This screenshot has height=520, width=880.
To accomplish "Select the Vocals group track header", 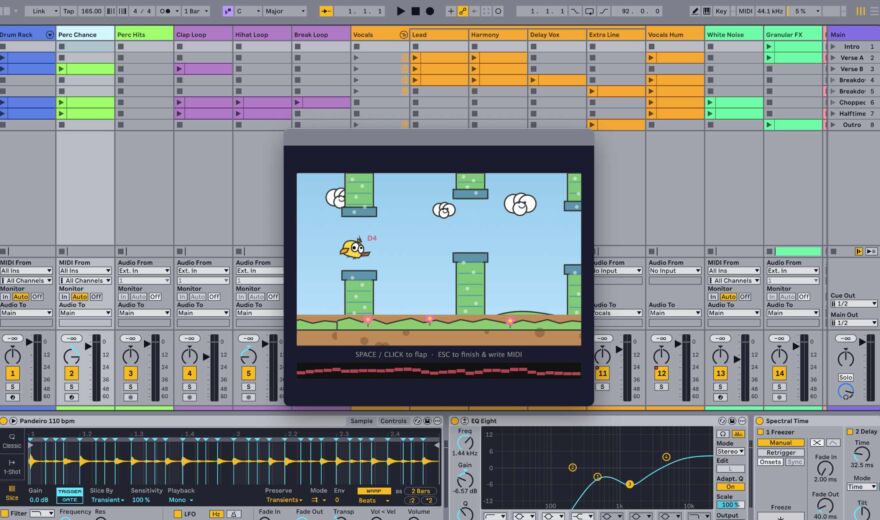I will coord(381,34).
